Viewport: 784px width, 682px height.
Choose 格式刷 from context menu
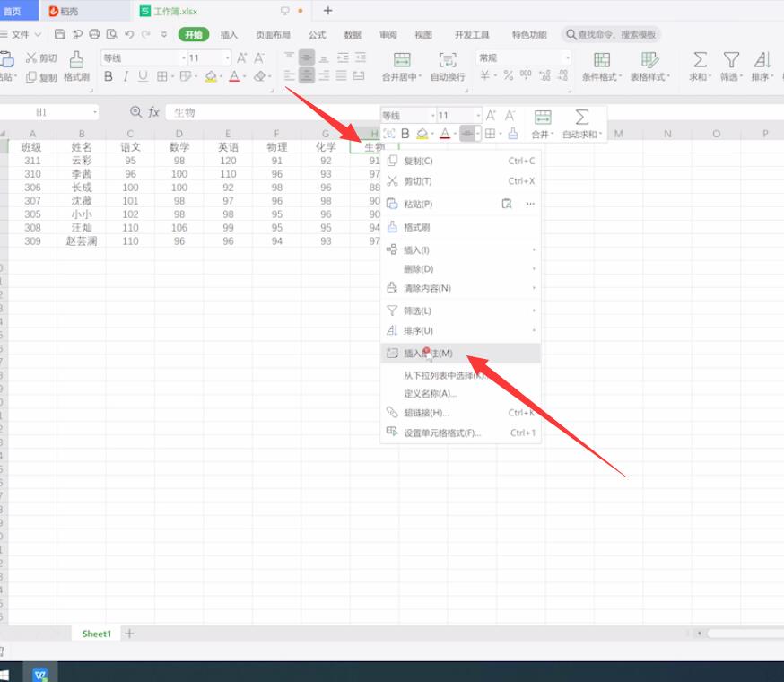click(460, 227)
